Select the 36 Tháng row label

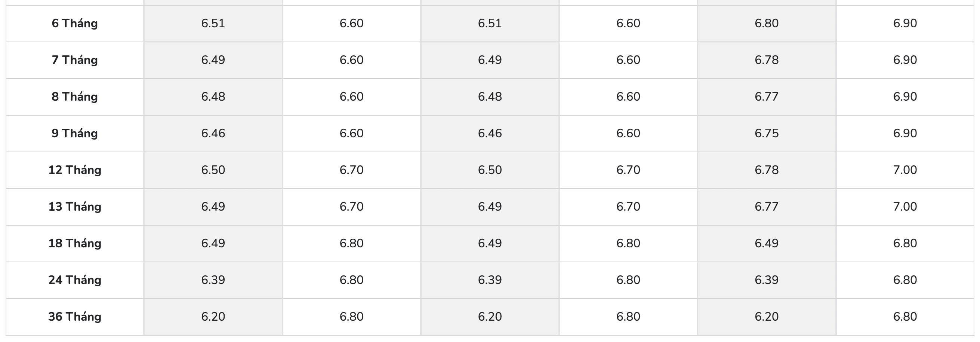[x=75, y=317]
